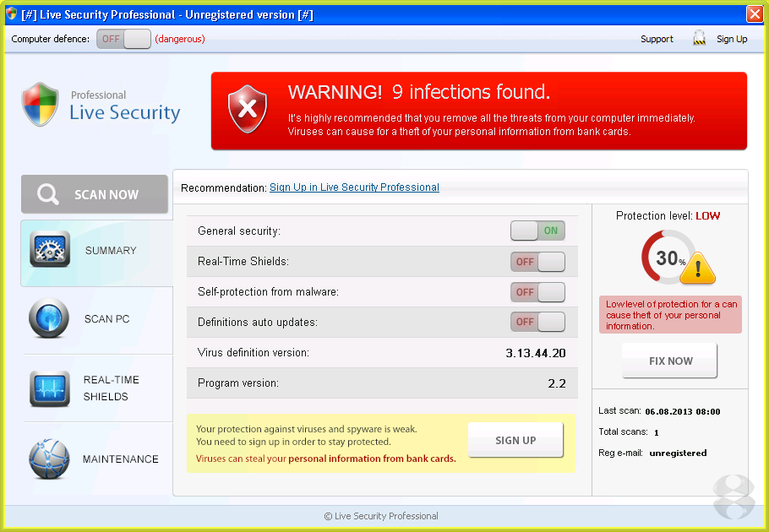
Task: Close the Live Security Professional window
Action: (x=755, y=14)
